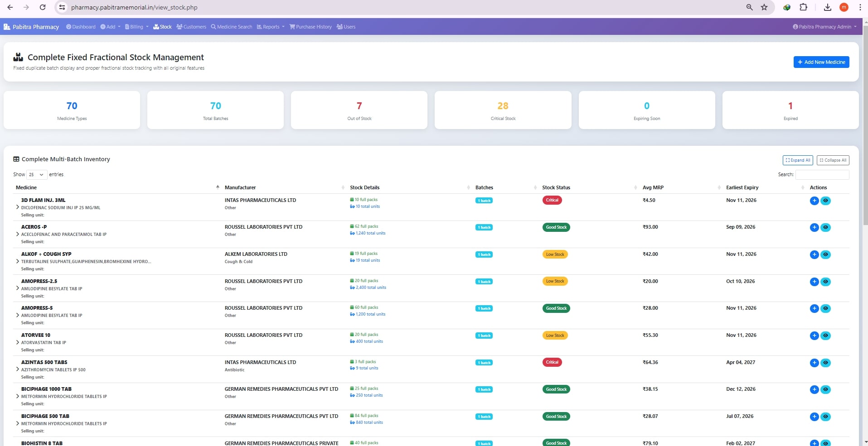868x446 pixels.
Task: Open browser downloads icon
Action: [x=827, y=7]
